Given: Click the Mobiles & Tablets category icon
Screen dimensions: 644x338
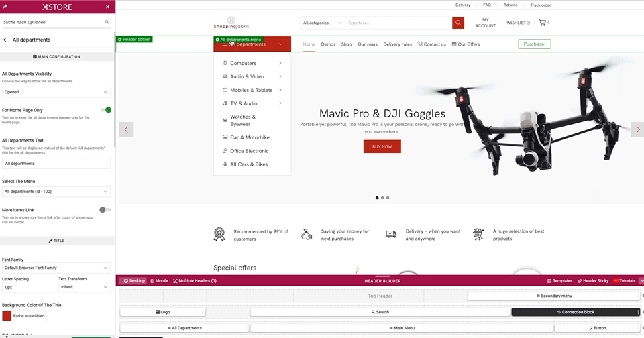Looking at the screenshot, I should click(225, 90).
